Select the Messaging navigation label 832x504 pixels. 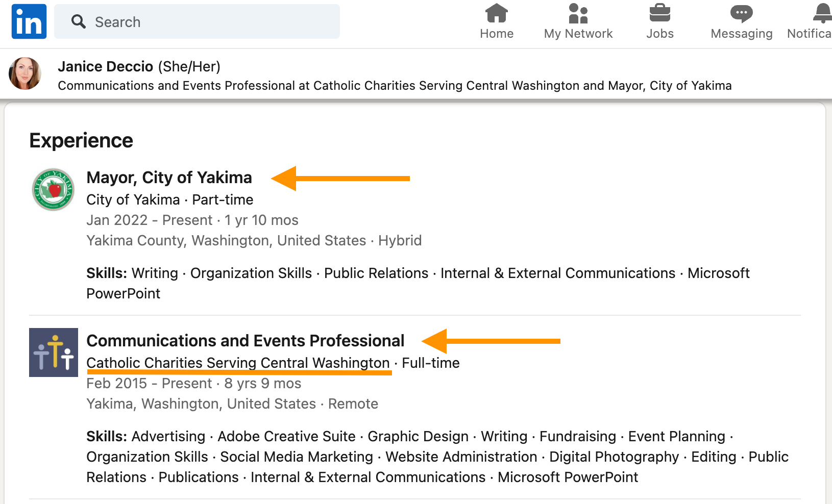(x=741, y=34)
